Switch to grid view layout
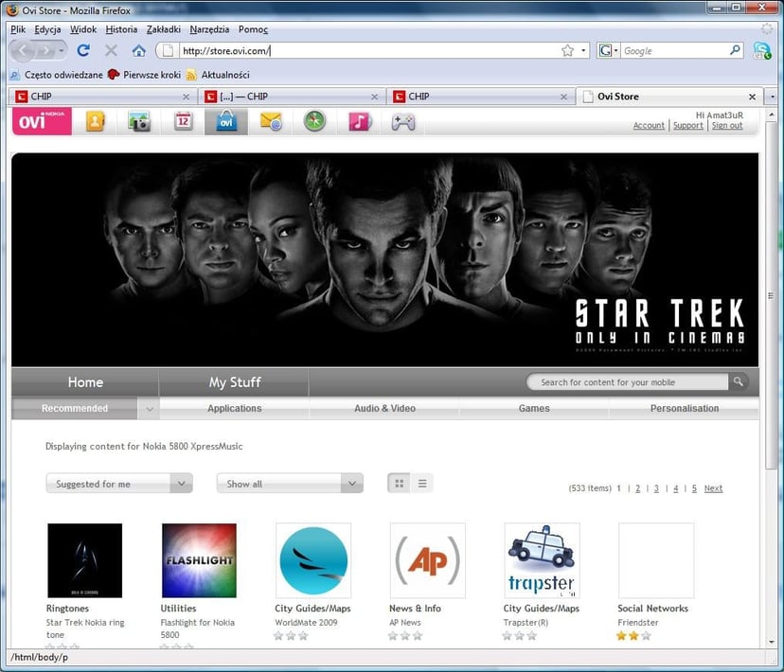This screenshot has width=784, height=672. tap(400, 484)
